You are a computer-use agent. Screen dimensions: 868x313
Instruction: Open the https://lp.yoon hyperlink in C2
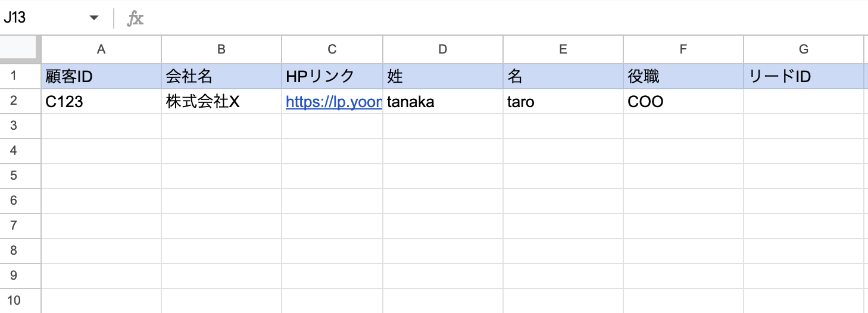click(x=333, y=102)
